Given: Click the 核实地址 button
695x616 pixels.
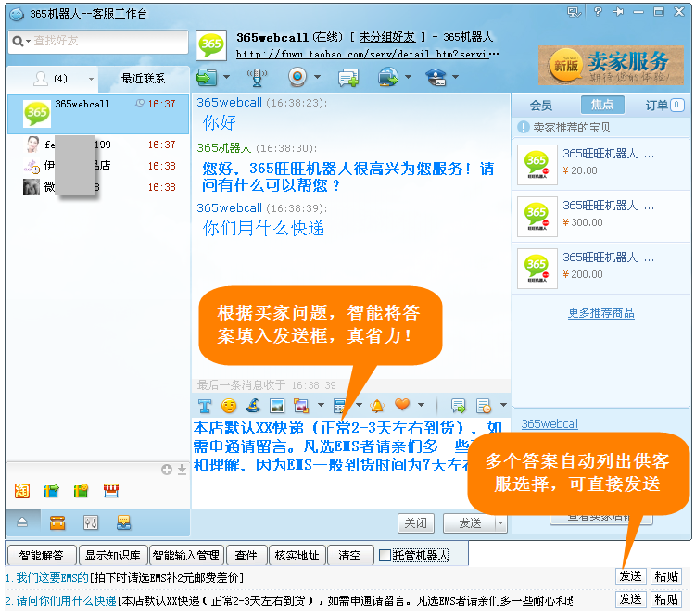Looking at the screenshot, I should point(297,556).
